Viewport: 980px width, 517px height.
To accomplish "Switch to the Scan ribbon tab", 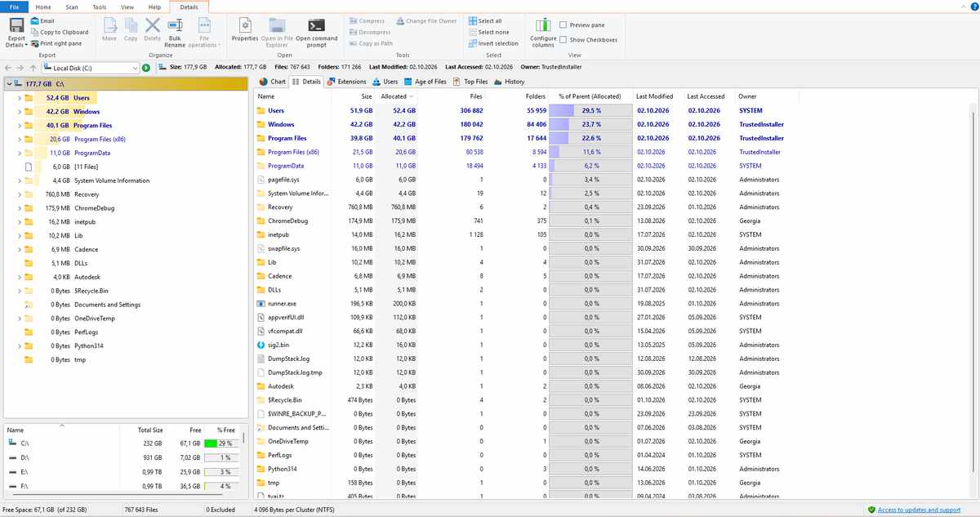I will pyautogui.click(x=72, y=7).
